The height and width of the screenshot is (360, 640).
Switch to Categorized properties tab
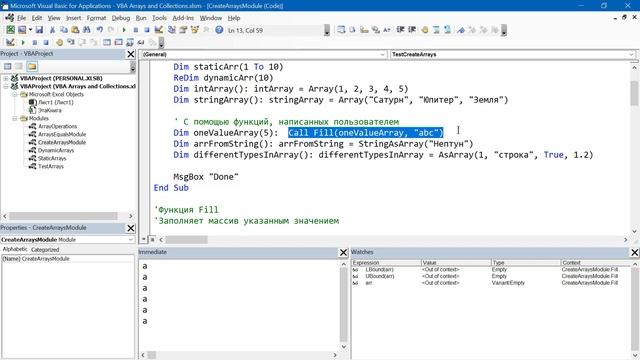45,249
